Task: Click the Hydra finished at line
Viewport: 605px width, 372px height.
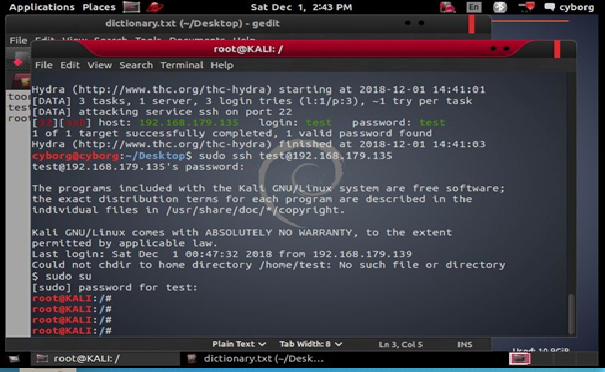Action: point(259,144)
